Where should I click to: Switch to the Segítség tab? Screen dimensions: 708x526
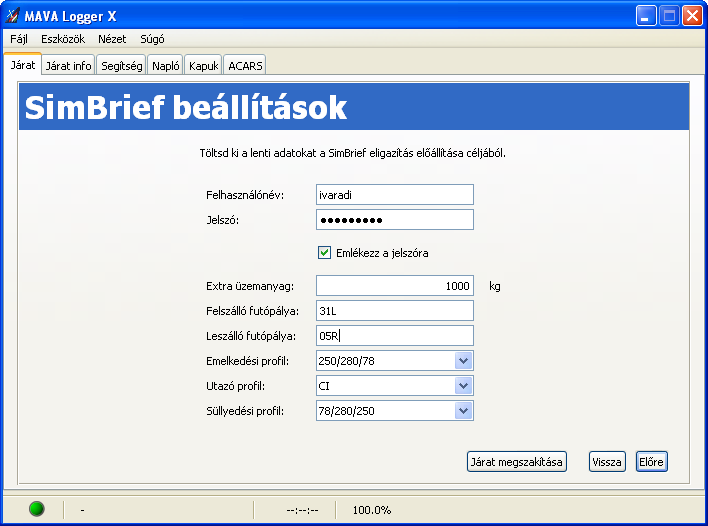[x=121, y=65]
